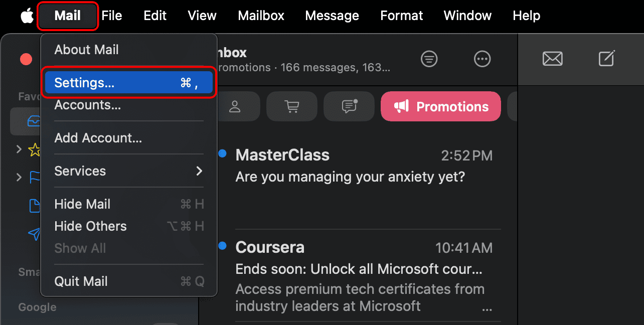Open the Format menu
Screen dimensions: 644x325
(x=401, y=16)
